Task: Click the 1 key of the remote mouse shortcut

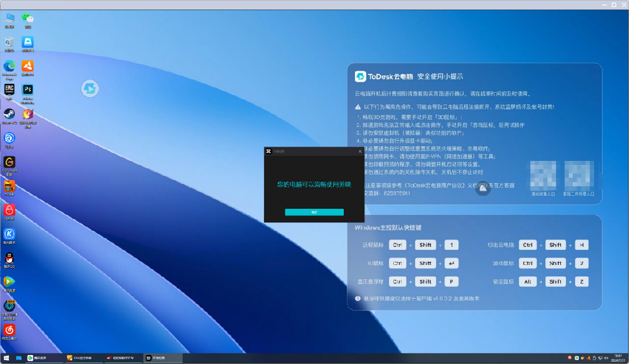Action: click(x=451, y=245)
